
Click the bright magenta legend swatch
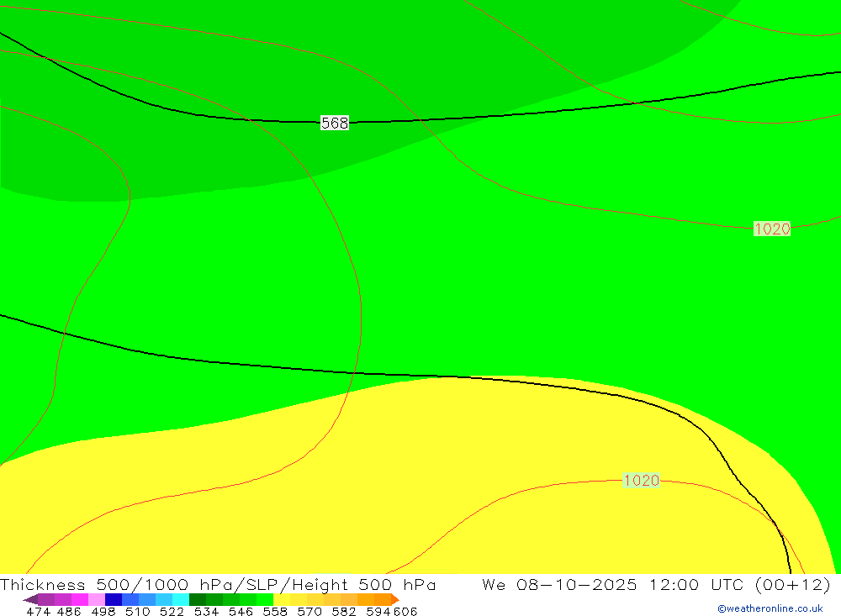pyautogui.click(x=79, y=599)
